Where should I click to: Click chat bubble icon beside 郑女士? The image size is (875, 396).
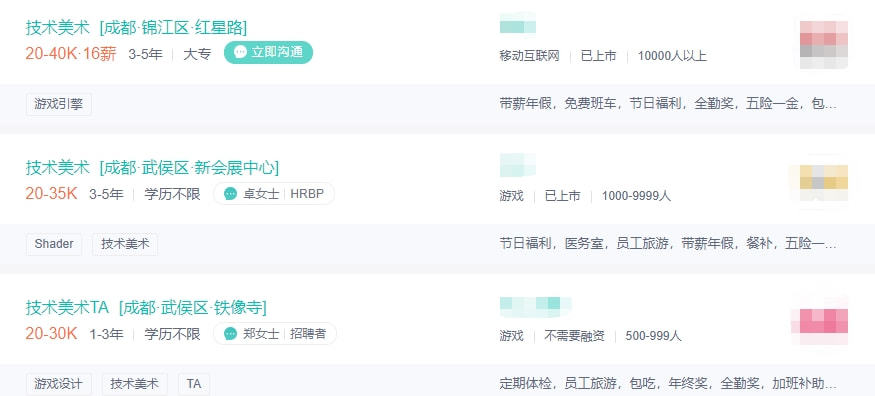tap(230, 334)
